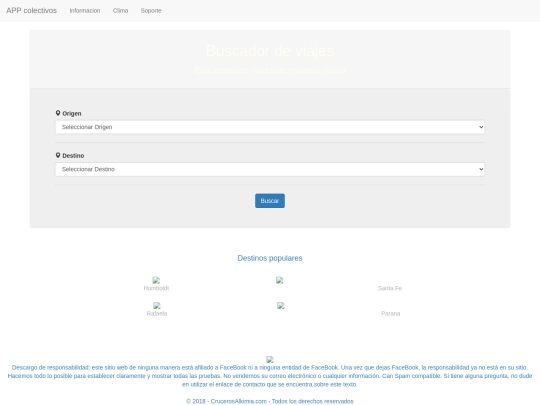Click the broken image left of Santa Fe
540x405 pixels.
[x=280, y=280]
